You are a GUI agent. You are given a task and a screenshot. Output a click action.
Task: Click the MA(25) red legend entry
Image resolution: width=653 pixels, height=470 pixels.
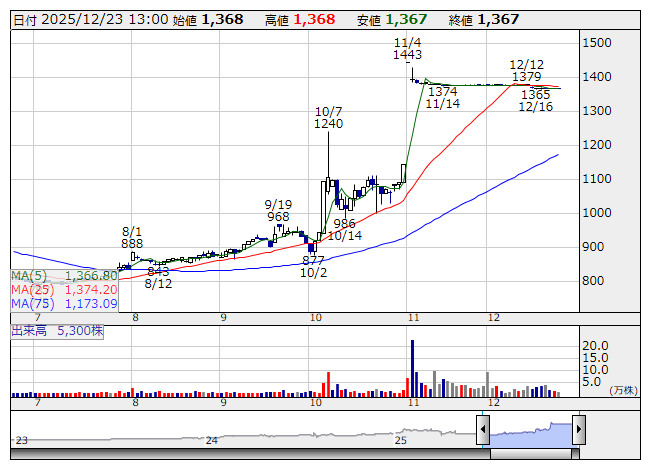64,290
